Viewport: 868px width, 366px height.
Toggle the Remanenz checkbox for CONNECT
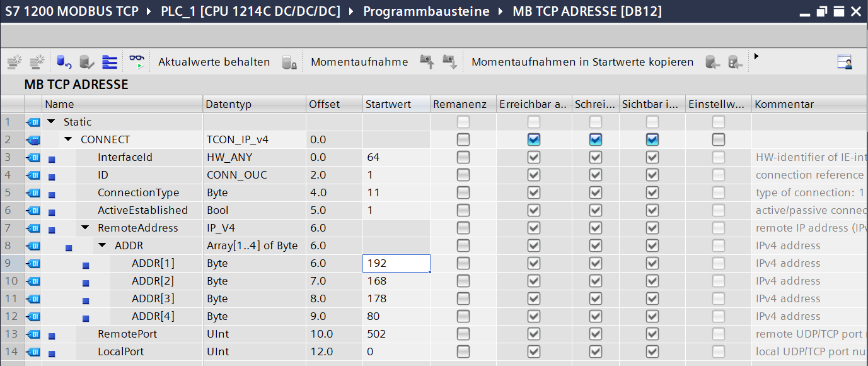point(463,139)
